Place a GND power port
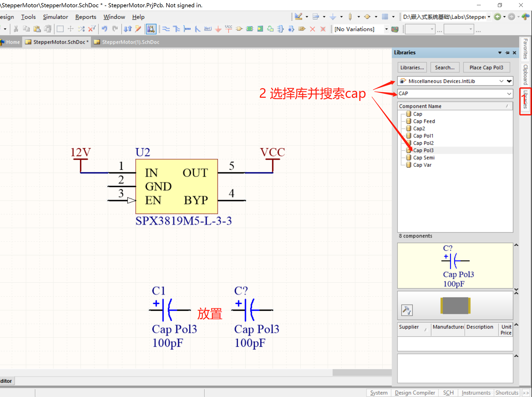The height and width of the screenshot is (397, 532). point(218,29)
